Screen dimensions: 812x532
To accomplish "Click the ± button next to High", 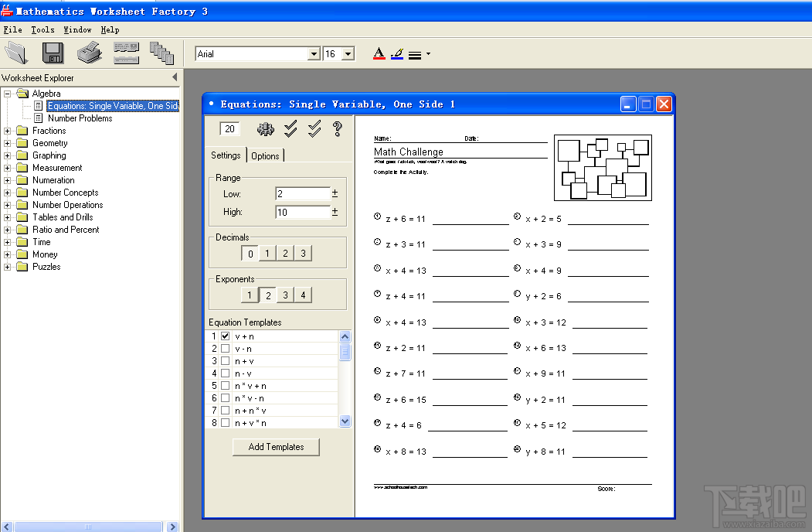I will [x=335, y=212].
